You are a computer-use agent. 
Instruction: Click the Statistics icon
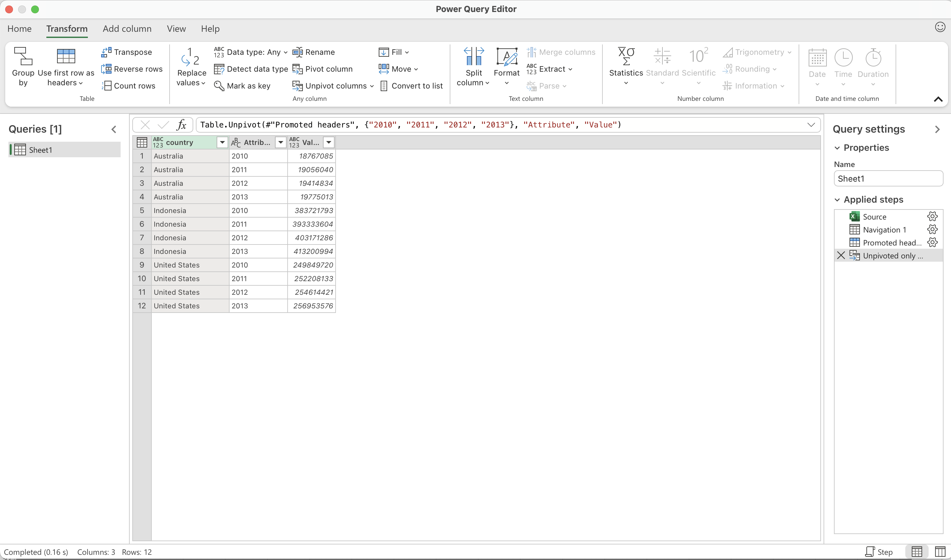point(626,57)
